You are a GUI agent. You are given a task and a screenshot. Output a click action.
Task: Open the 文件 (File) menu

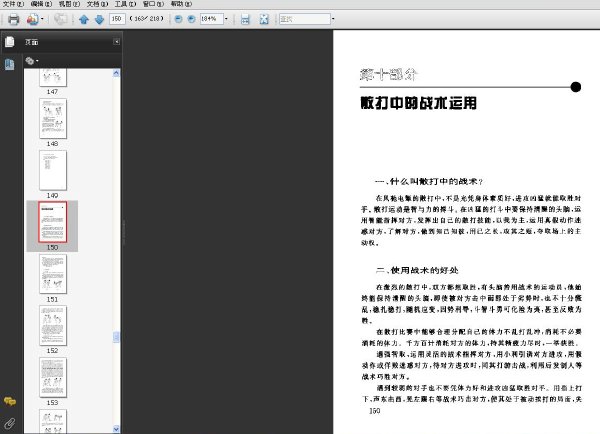pyautogui.click(x=13, y=4)
